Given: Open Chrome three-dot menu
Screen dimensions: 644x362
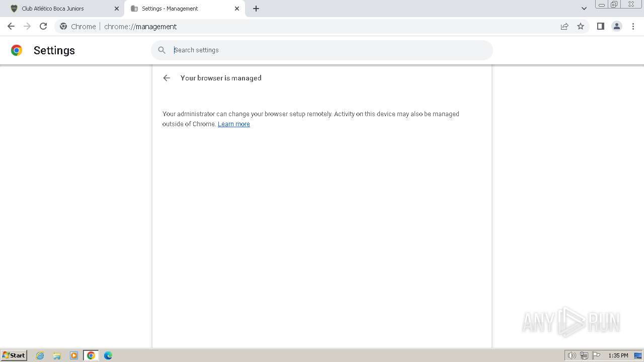Looking at the screenshot, I should [633, 26].
